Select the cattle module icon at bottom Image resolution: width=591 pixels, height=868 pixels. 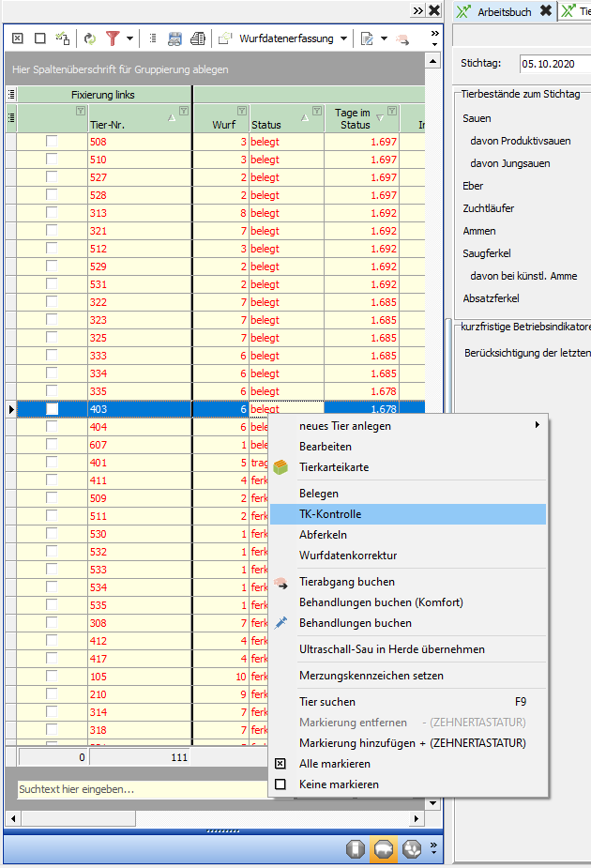click(356, 849)
